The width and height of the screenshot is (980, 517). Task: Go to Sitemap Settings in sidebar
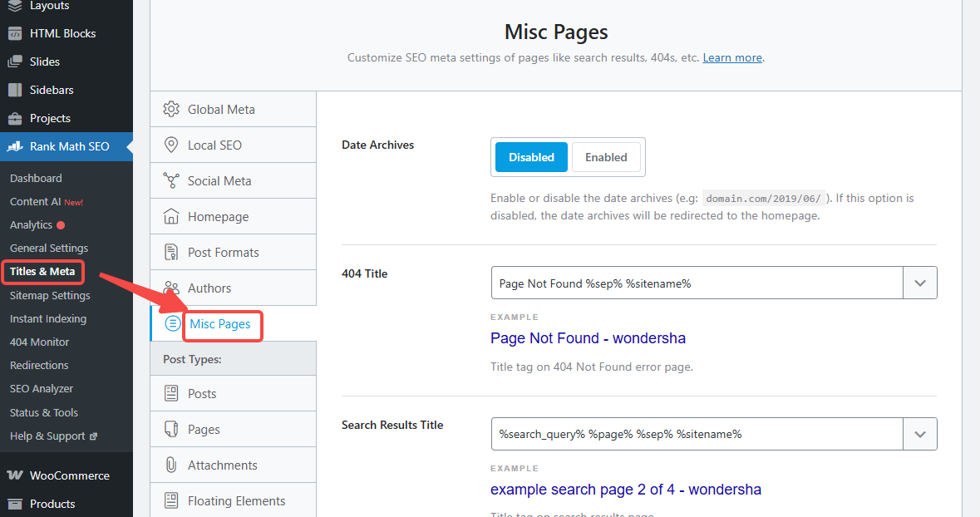(50, 295)
